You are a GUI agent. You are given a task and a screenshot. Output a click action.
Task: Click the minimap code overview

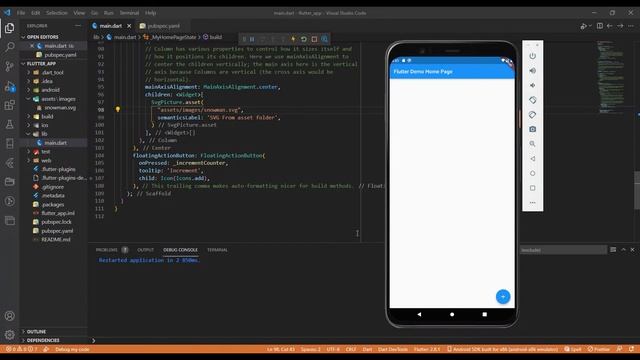click(x=610, y=76)
